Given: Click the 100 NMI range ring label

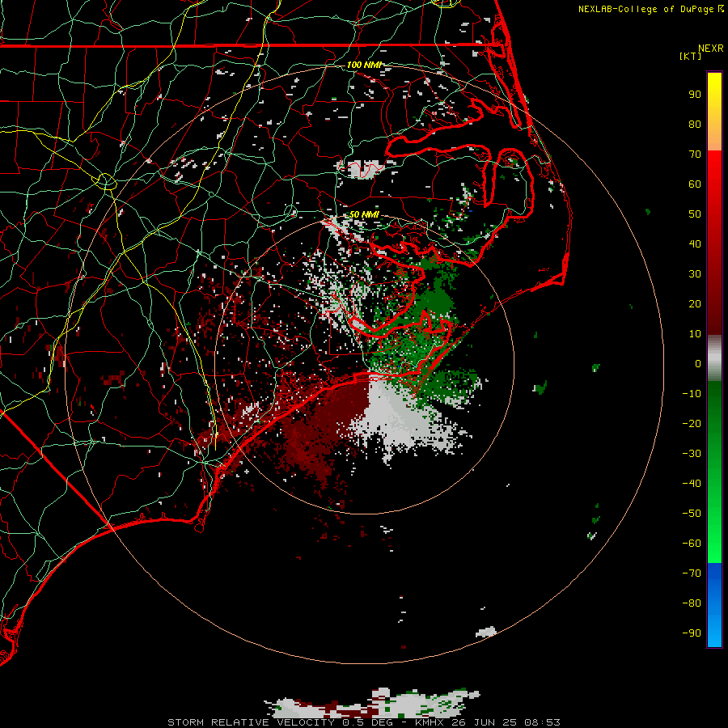Looking at the screenshot, I should (364, 65).
